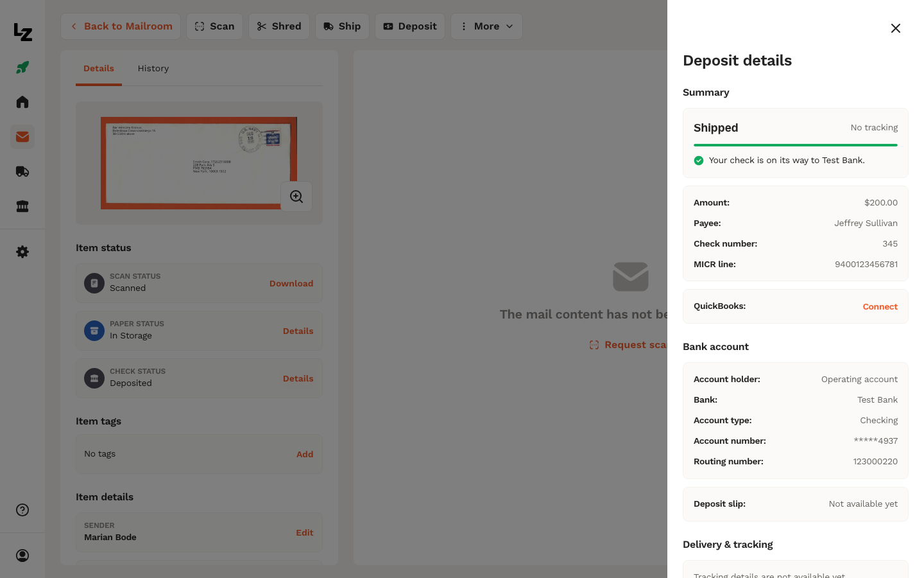The image size is (924, 578).
Task: Click the Scan Status document icon
Action: 94,283
